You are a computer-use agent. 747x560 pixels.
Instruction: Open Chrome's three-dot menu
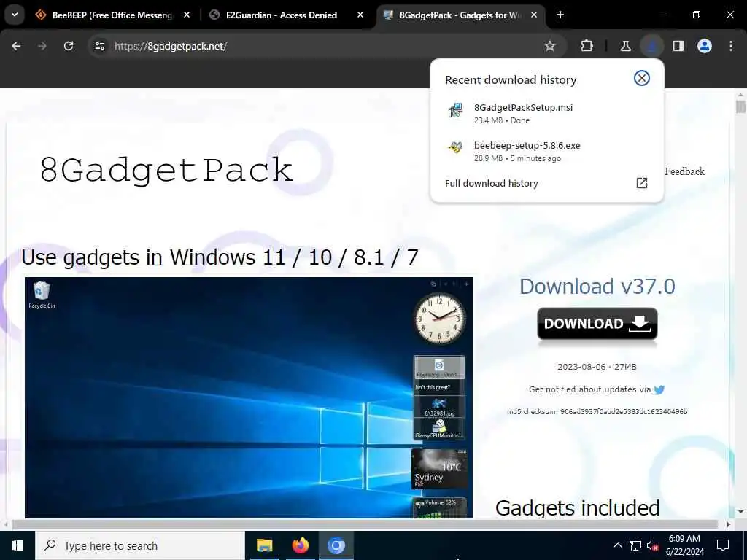tap(731, 46)
